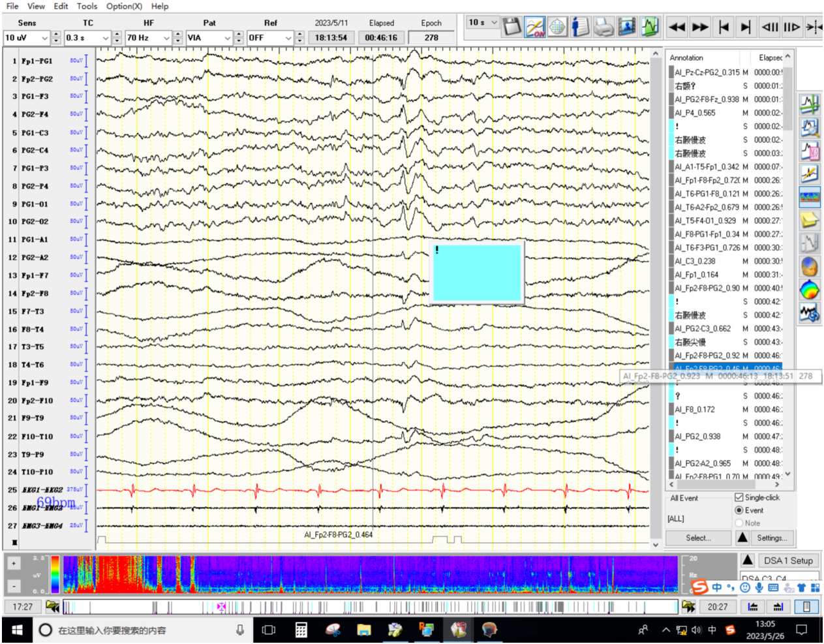Screen dimensions: 824x644
Task: Open the Sens 10 uV dropdown
Action: (44, 38)
